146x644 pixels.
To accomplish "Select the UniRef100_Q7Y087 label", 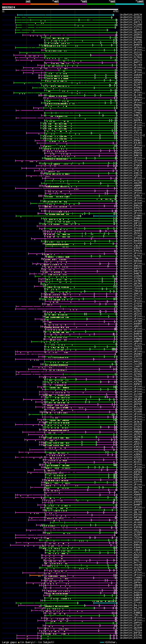I will [131, 603].
